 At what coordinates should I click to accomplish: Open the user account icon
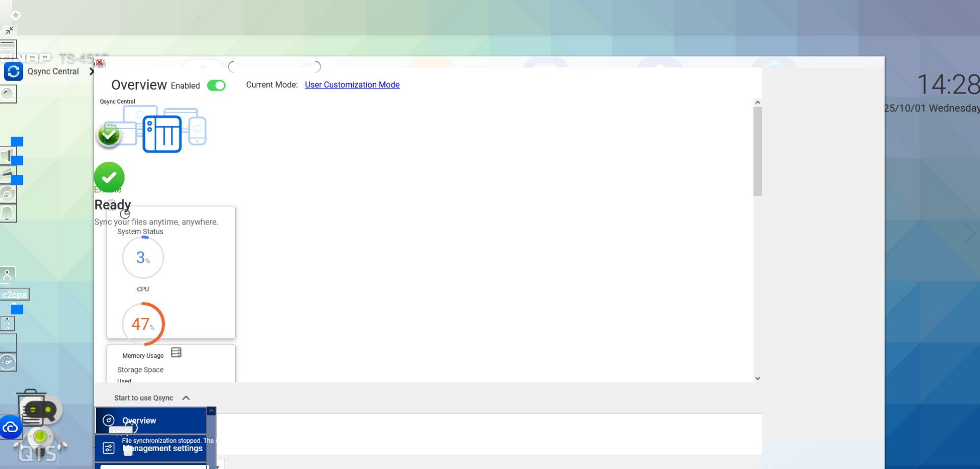tap(8, 275)
